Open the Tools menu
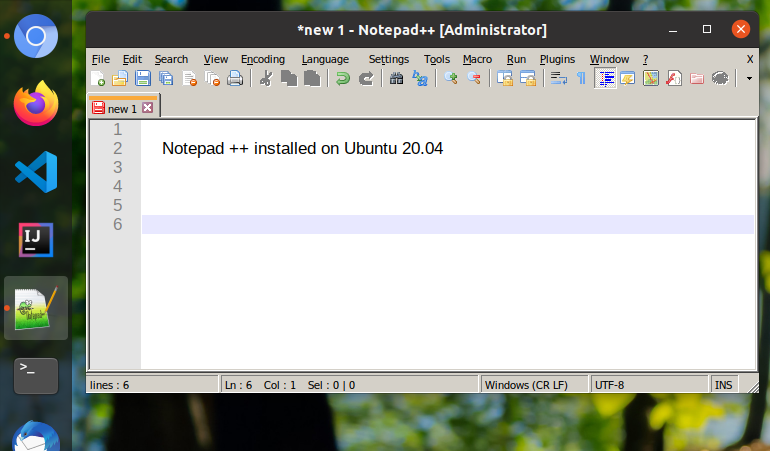Image resolution: width=770 pixels, height=451 pixels. [437, 59]
